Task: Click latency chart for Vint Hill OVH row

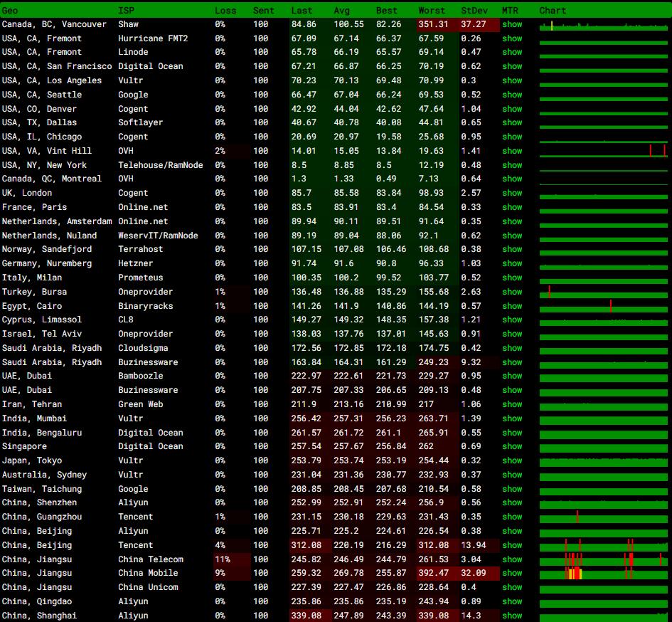Action: 604,151
